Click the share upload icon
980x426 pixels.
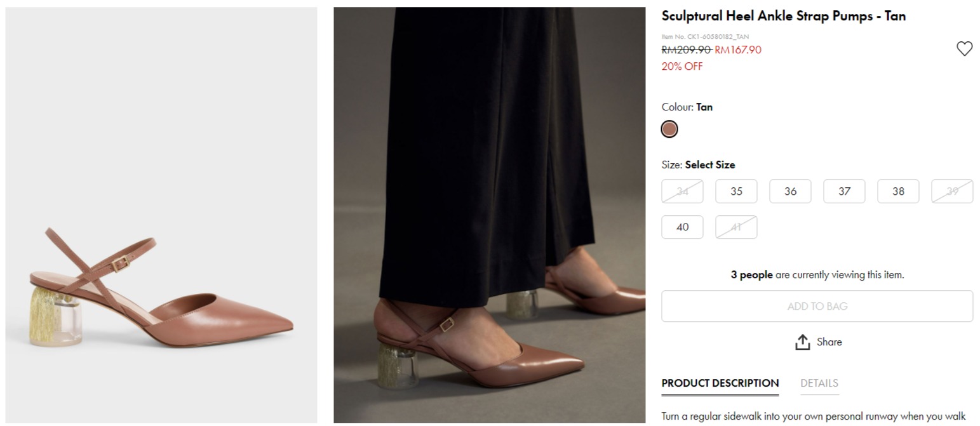click(802, 342)
